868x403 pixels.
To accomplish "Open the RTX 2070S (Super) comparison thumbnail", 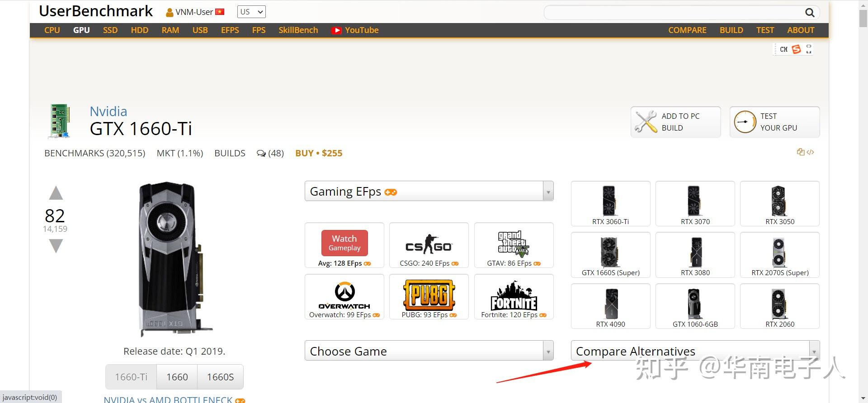I will [x=779, y=255].
